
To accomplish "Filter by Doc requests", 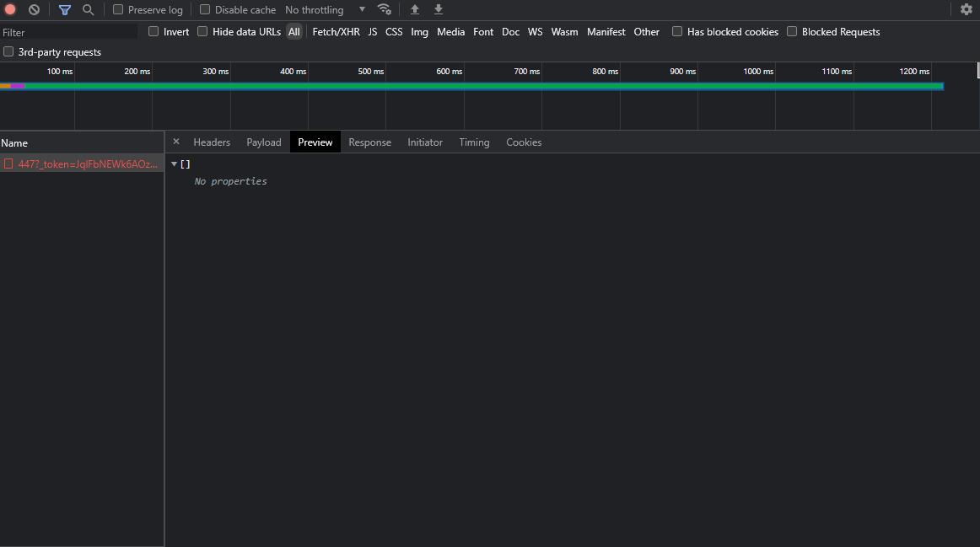I will tap(510, 32).
